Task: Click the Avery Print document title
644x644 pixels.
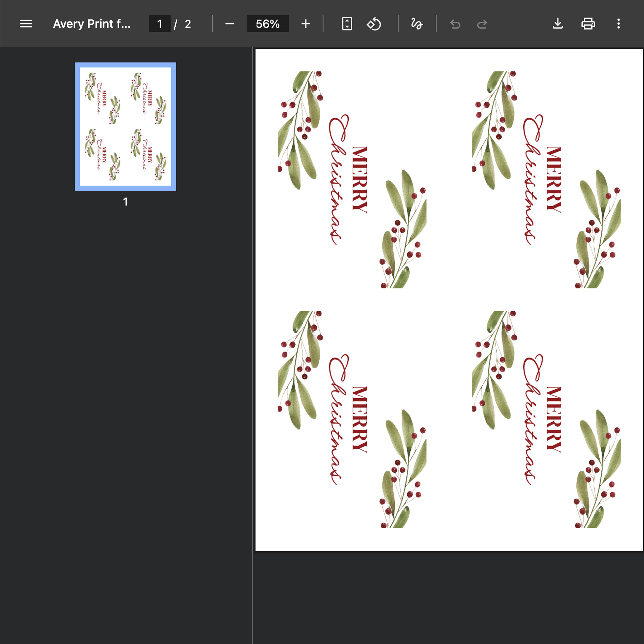Action: click(92, 24)
